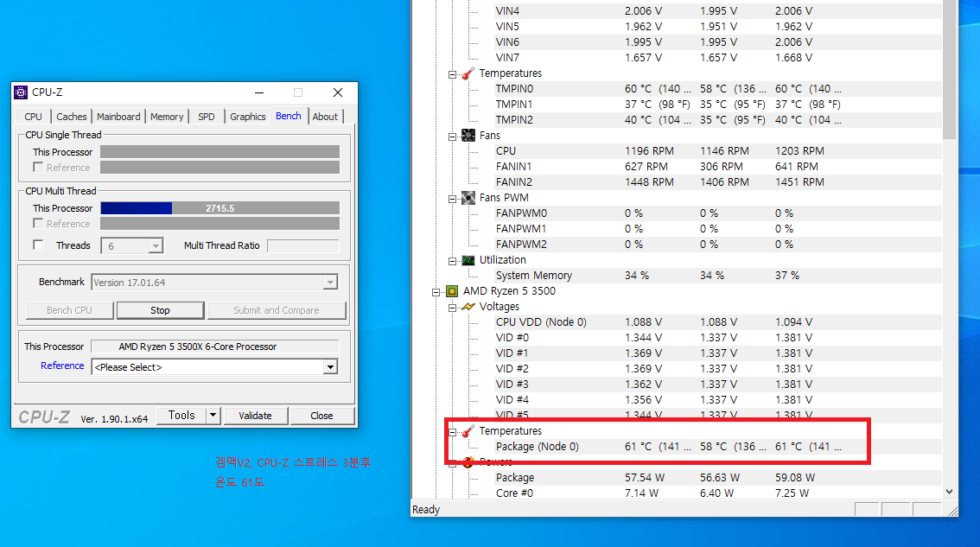Open the About tab
Viewport: 980px width, 547px height.
[325, 117]
